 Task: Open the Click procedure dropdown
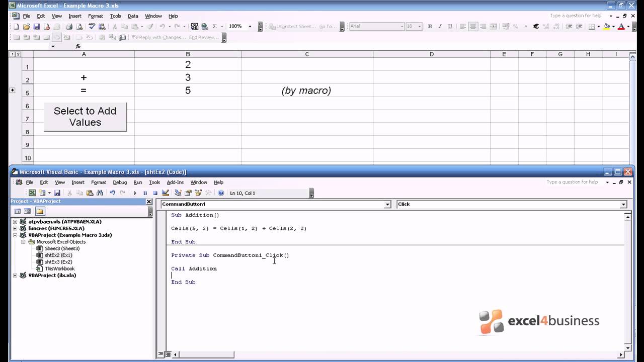623,205
